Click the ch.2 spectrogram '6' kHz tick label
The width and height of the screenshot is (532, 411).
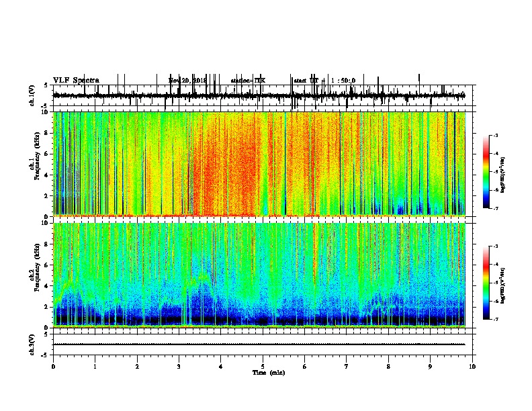pyautogui.click(x=47, y=265)
